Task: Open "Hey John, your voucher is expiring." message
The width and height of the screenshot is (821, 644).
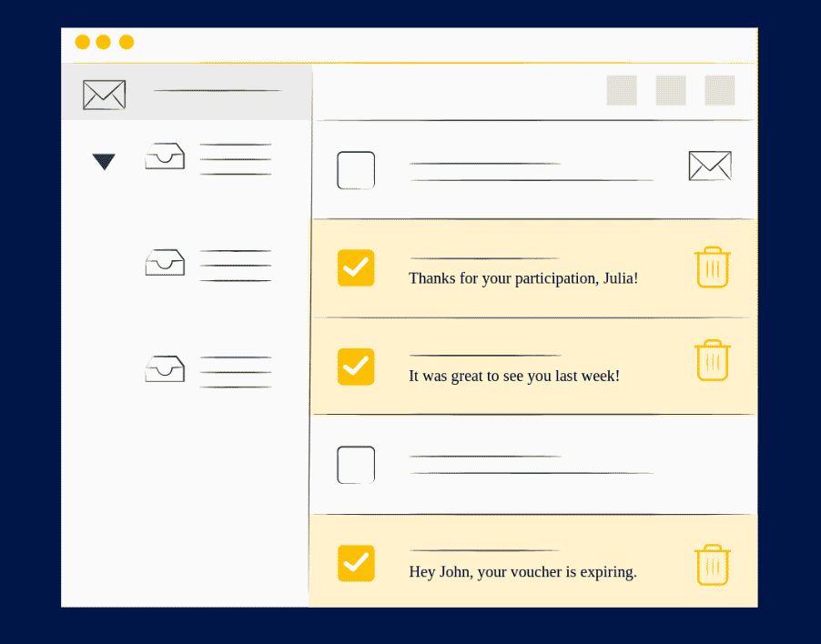Action: click(522, 572)
